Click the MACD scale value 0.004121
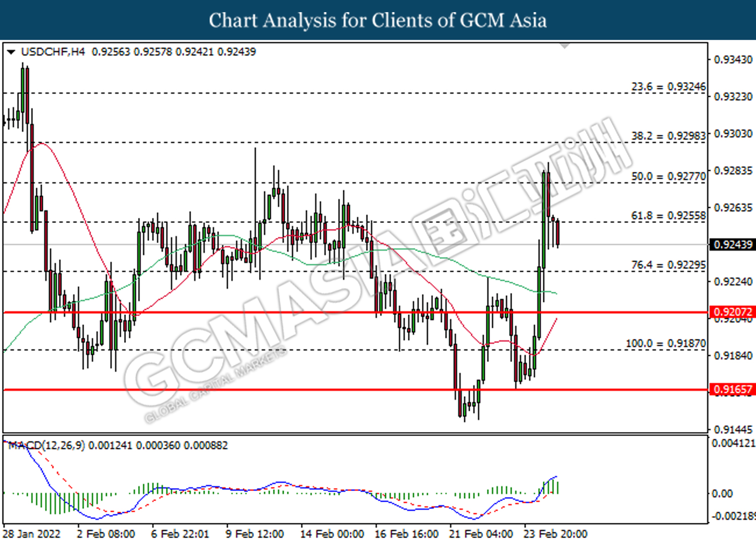 pyautogui.click(x=733, y=443)
